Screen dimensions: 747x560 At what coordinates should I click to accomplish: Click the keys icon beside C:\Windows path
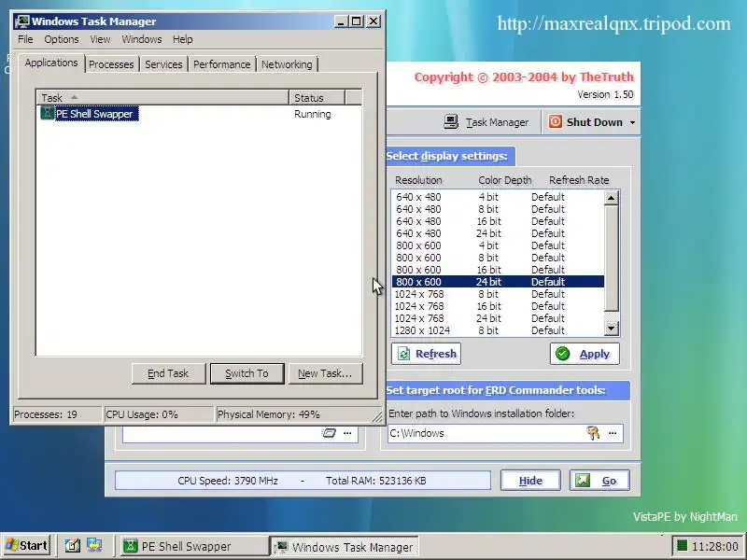[593, 433]
